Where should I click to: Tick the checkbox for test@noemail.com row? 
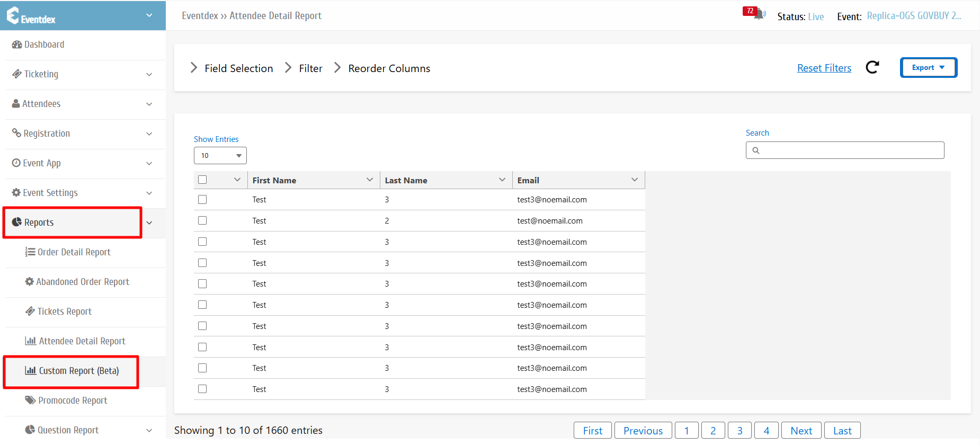(202, 221)
